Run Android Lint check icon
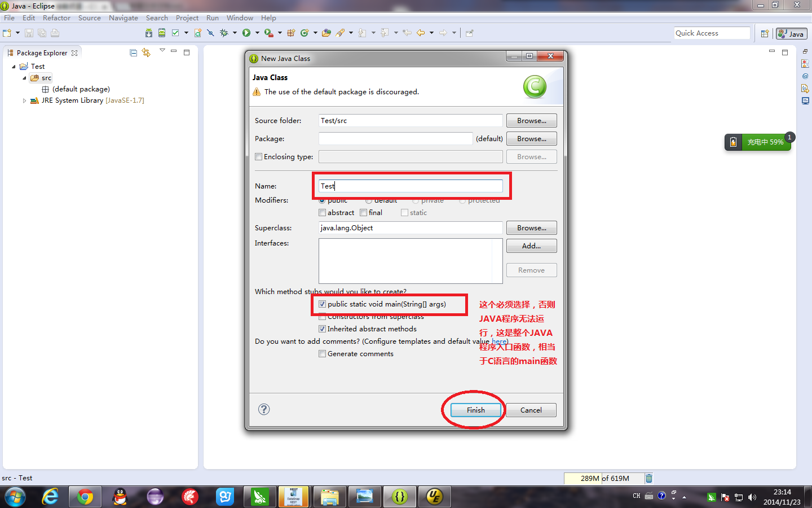The height and width of the screenshot is (508, 812). tap(175, 33)
